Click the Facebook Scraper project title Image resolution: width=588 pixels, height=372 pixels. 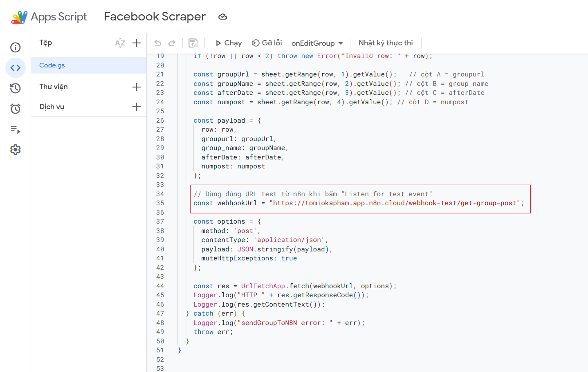(x=155, y=16)
